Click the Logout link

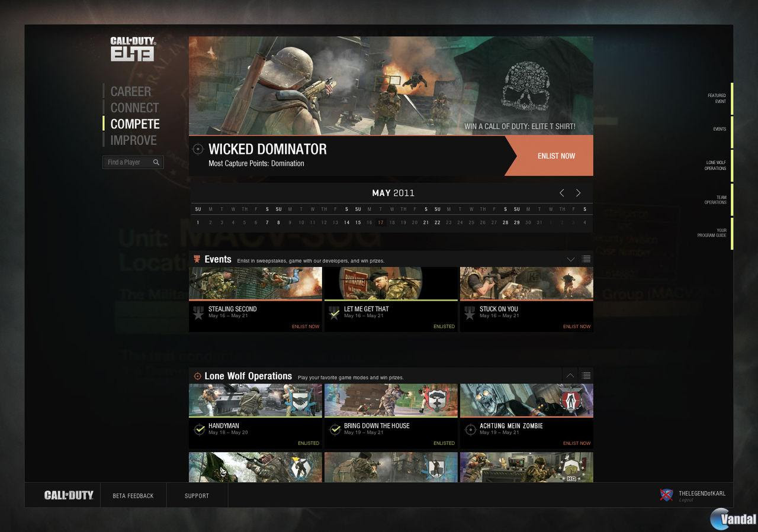coord(686,501)
